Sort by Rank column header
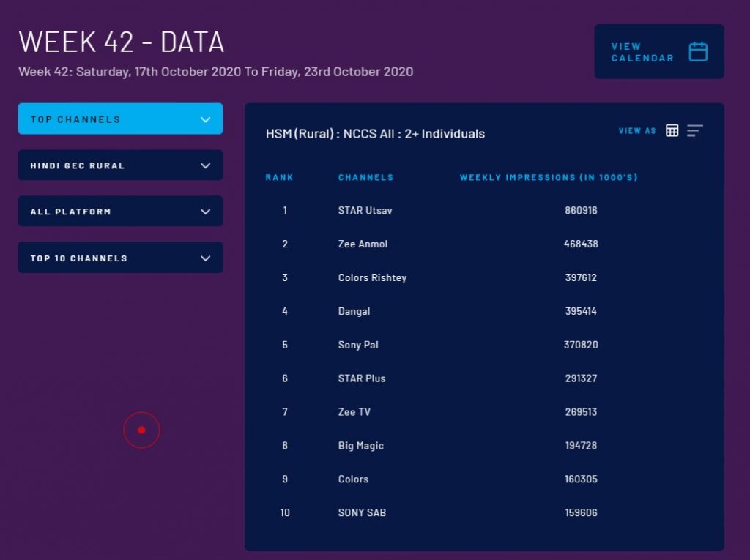This screenshot has width=750, height=560. tap(279, 177)
